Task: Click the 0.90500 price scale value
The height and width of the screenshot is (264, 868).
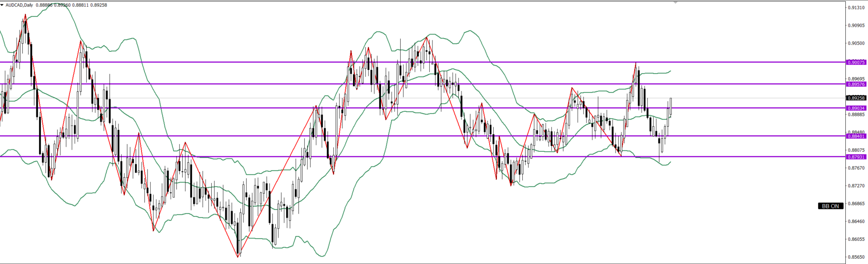Action: pos(856,43)
